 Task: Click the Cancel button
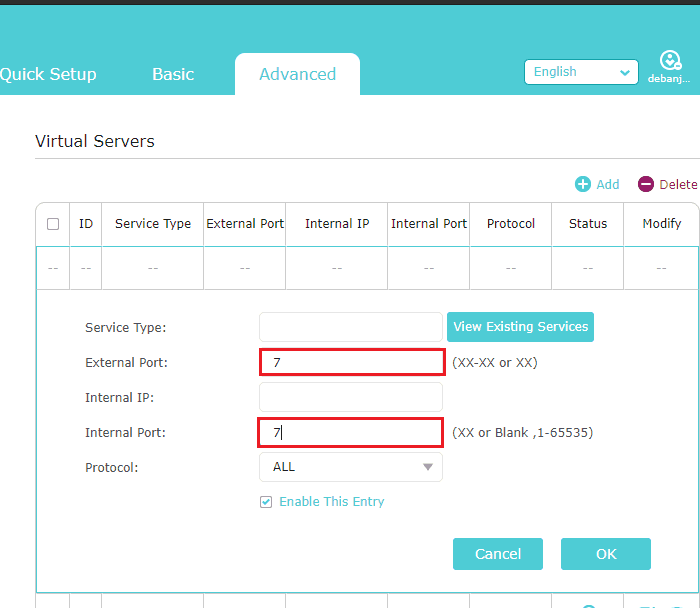[x=498, y=554]
